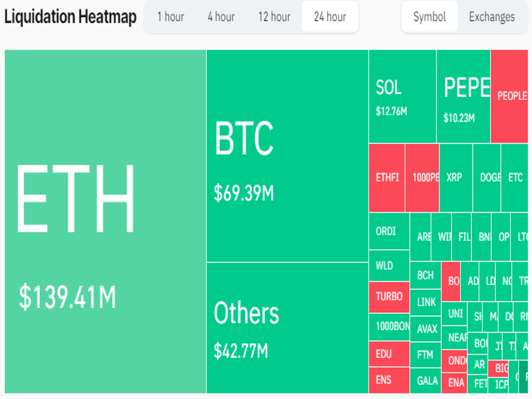Screen dimensions: 532x399
Task: Switch the heatmap to Exchanges view
Action: (491, 17)
